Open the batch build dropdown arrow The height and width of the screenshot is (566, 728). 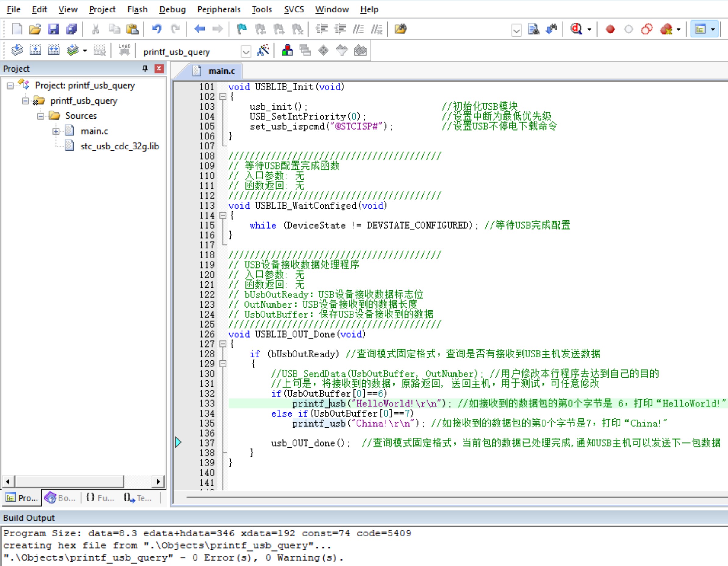click(x=85, y=51)
